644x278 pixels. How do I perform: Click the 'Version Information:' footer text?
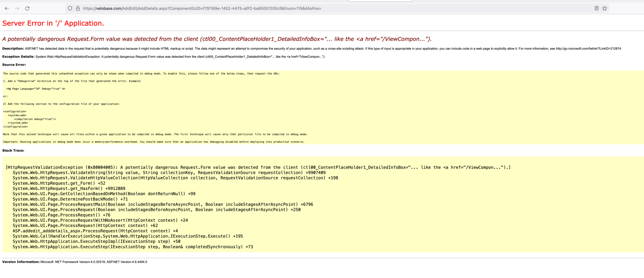click(21, 262)
